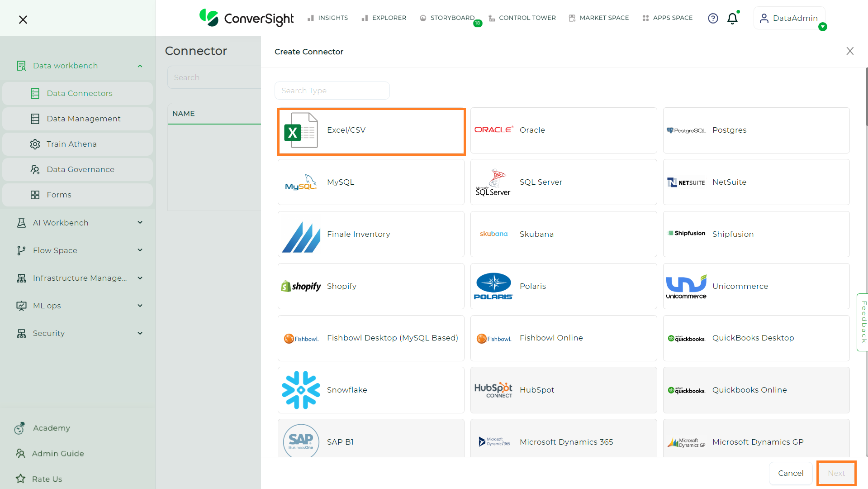Image resolution: width=868 pixels, height=489 pixels.
Task: Expand the Flow Space section
Action: 140,250
